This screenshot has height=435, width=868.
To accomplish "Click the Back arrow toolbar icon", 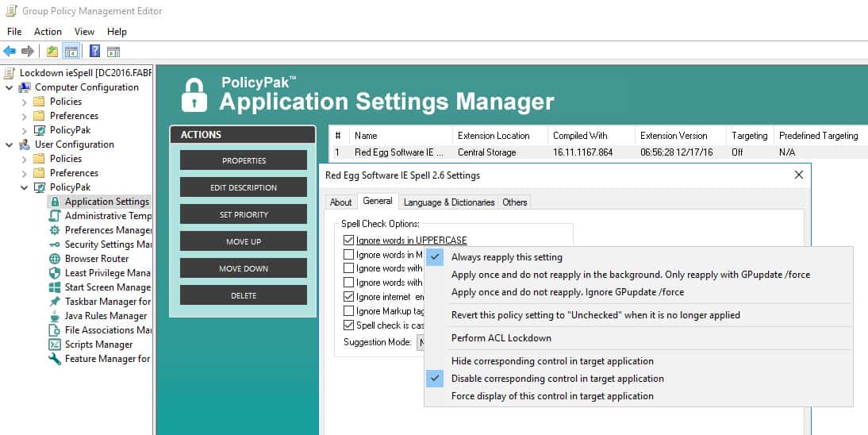I will point(10,52).
